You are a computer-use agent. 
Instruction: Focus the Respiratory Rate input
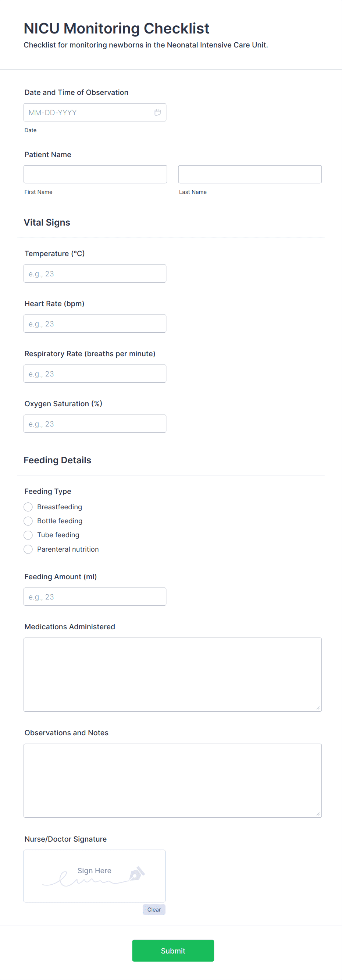95,373
